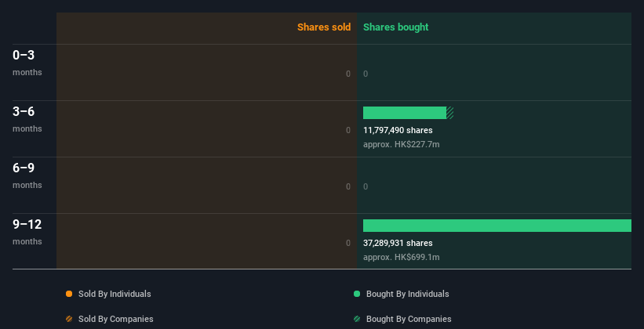Click the shares bought zero in 0–3 months row
The image size is (644, 329).
coord(366,74)
